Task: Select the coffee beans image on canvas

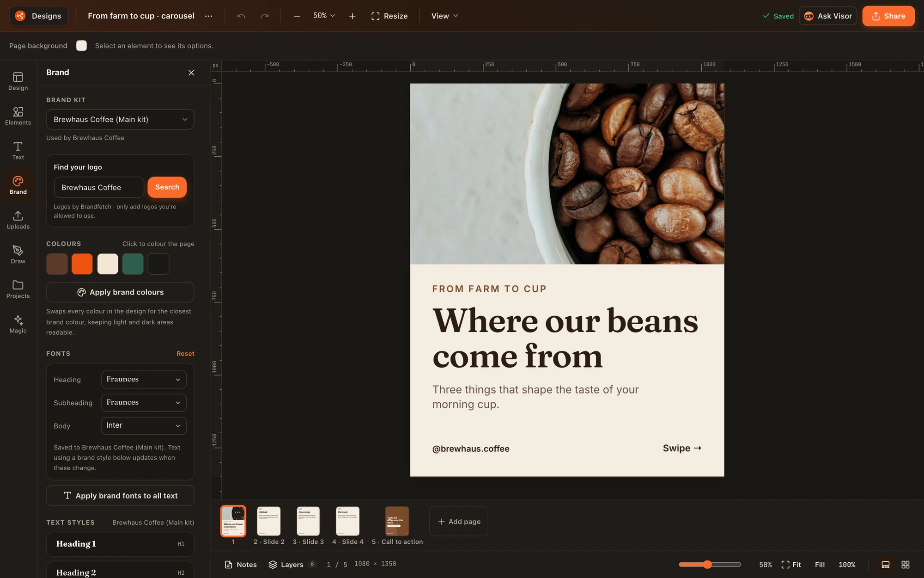Action: click(x=567, y=174)
